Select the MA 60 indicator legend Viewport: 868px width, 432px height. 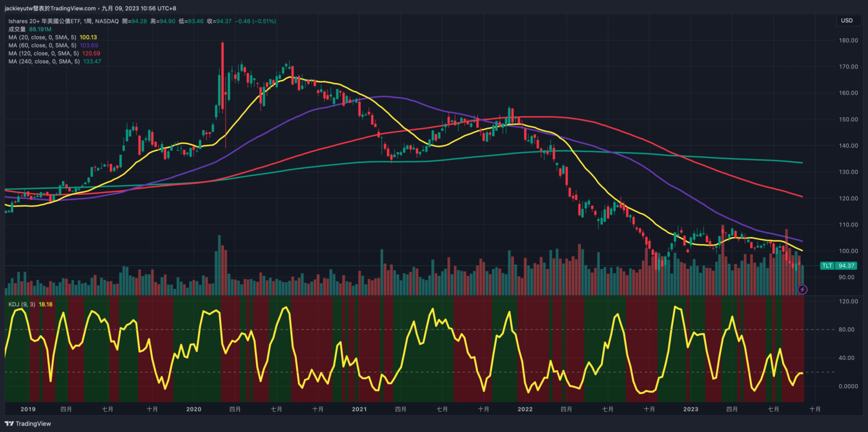pyautogui.click(x=42, y=46)
